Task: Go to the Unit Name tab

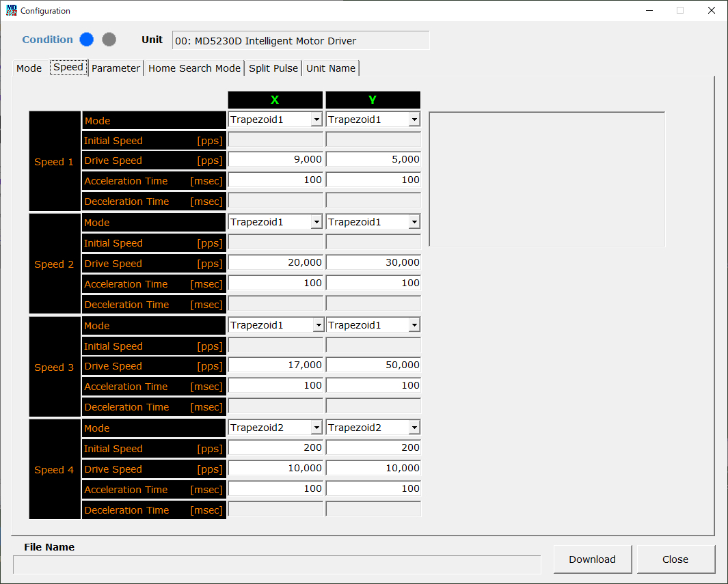Action: point(331,68)
